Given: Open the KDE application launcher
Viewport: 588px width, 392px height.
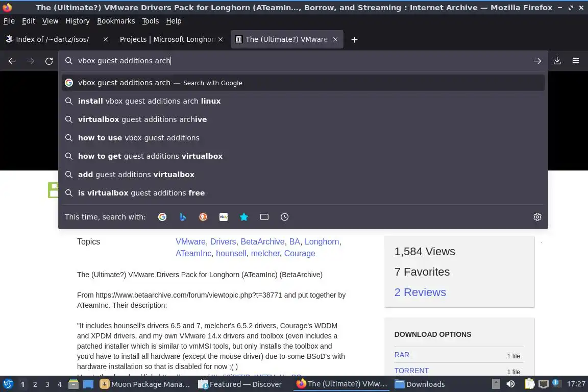Looking at the screenshot, I should (8, 384).
